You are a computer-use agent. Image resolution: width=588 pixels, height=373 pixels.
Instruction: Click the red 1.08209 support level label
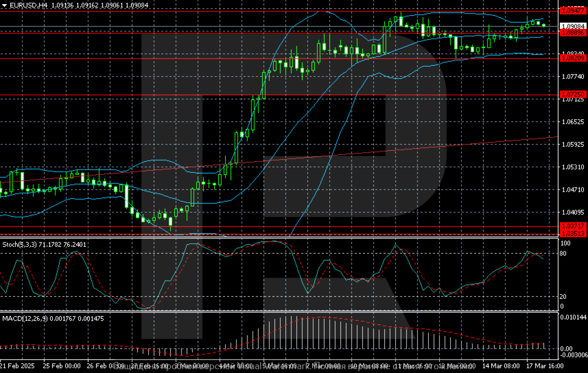(x=572, y=58)
